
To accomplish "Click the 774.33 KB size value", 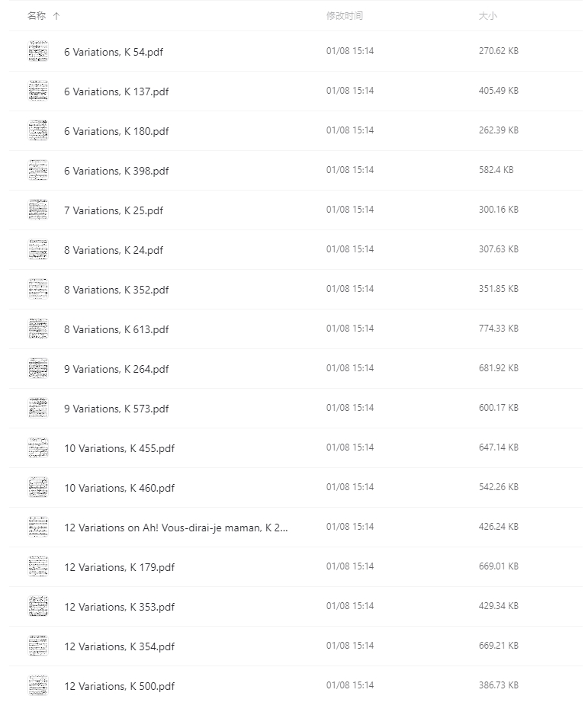I will (x=499, y=329).
